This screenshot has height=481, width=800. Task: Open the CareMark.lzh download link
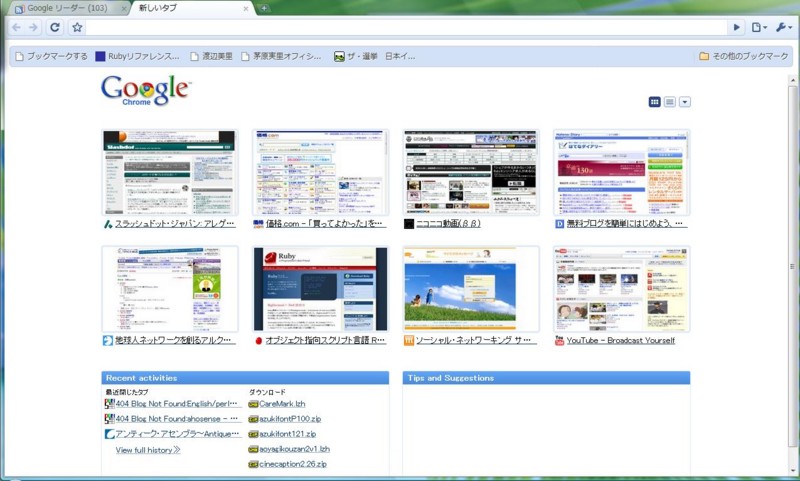[x=282, y=403]
